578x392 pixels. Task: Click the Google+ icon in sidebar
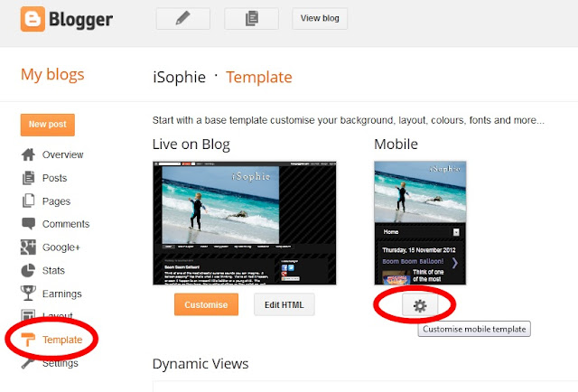28,247
